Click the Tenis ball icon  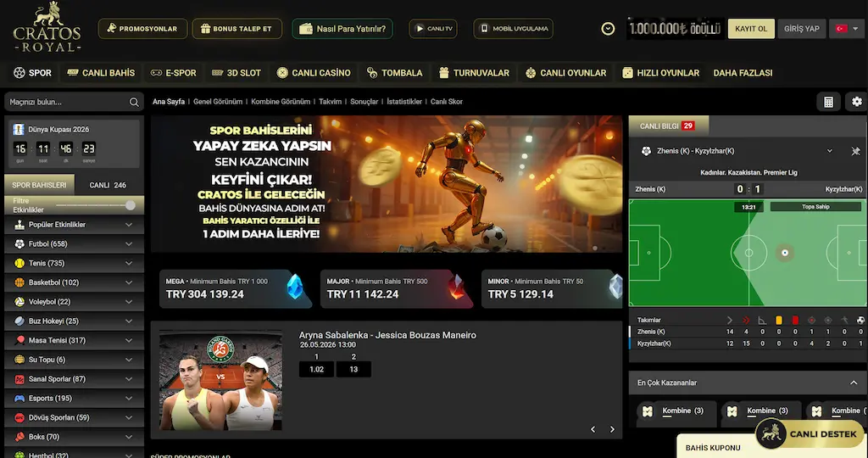[x=19, y=263]
